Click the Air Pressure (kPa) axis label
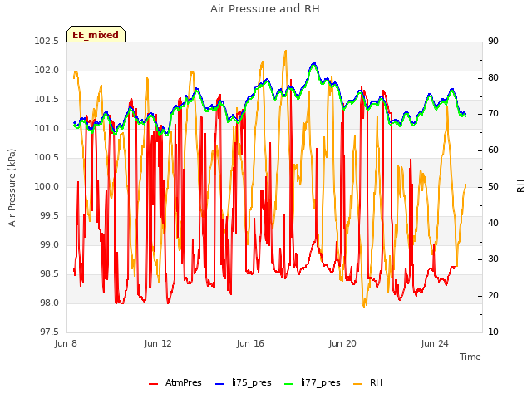 click(12, 188)
